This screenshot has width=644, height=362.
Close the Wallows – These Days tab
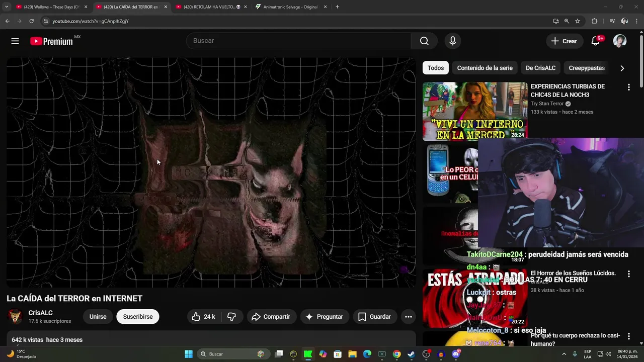86,7
